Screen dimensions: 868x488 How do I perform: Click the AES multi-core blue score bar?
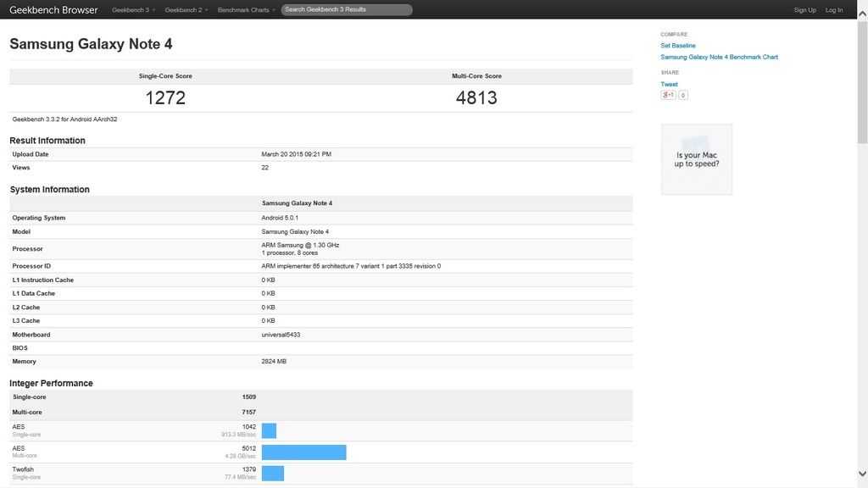[x=303, y=452]
